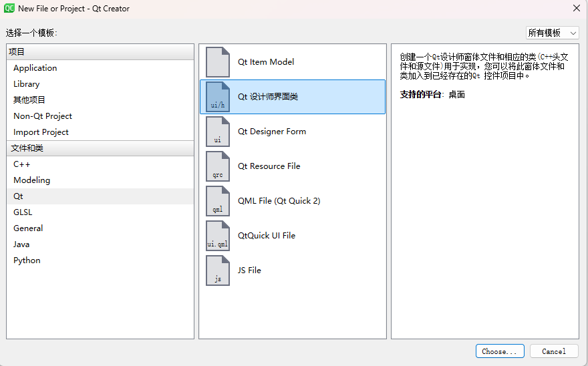Click the js icon for JS File

click(218, 270)
